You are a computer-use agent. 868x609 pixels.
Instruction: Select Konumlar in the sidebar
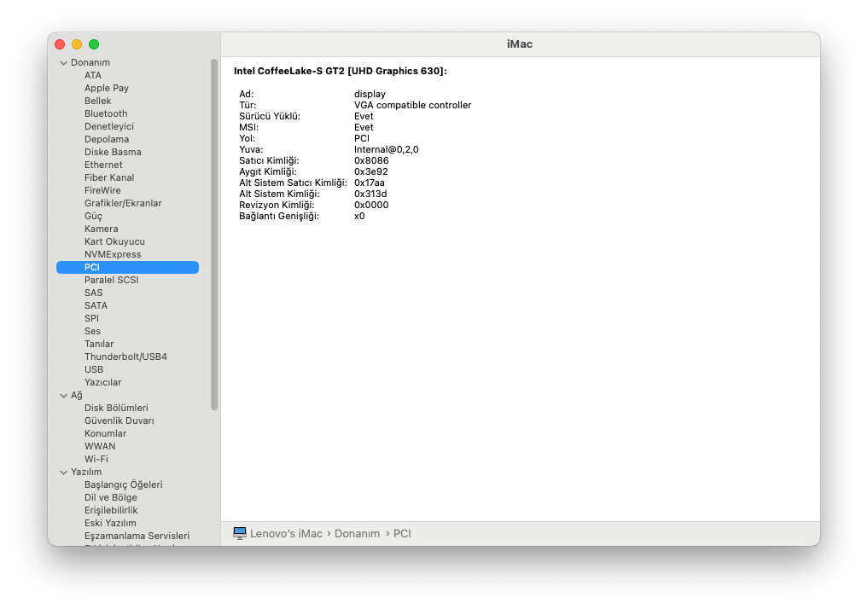(105, 433)
